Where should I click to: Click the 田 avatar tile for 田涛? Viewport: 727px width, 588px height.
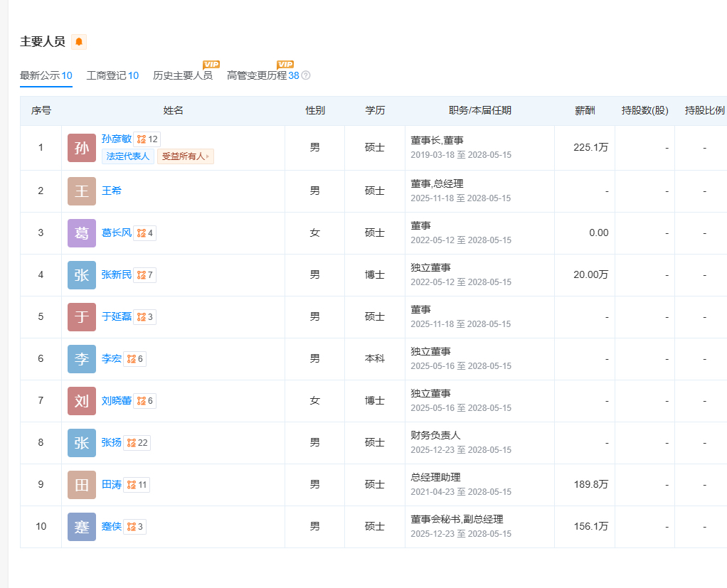pos(82,484)
